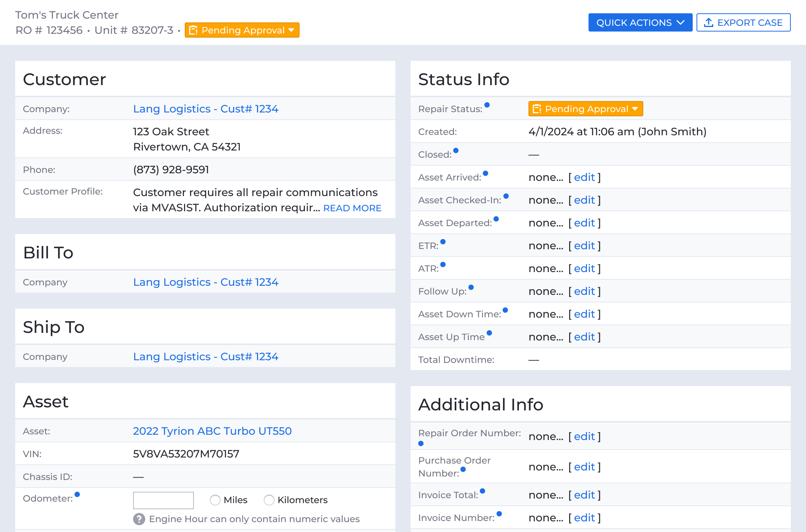
Task: Edit the Asset Arrived time
Action: [x=584, y=177]
